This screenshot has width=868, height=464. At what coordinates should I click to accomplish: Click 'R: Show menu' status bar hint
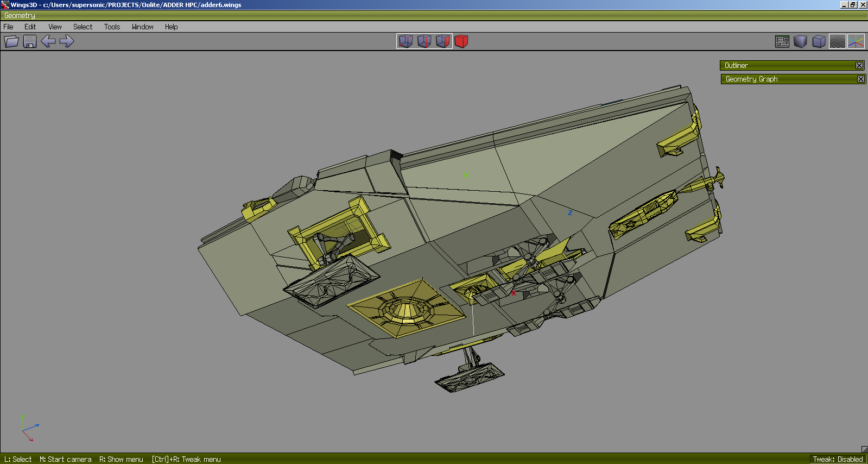pos(121,460)
